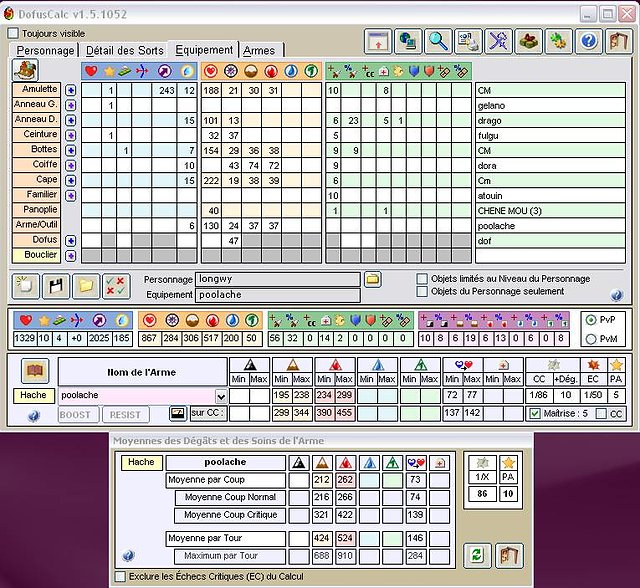Screen dimensions: 640x588
Task: Open the weapon name dropdown for poolache
Action: 221,396
